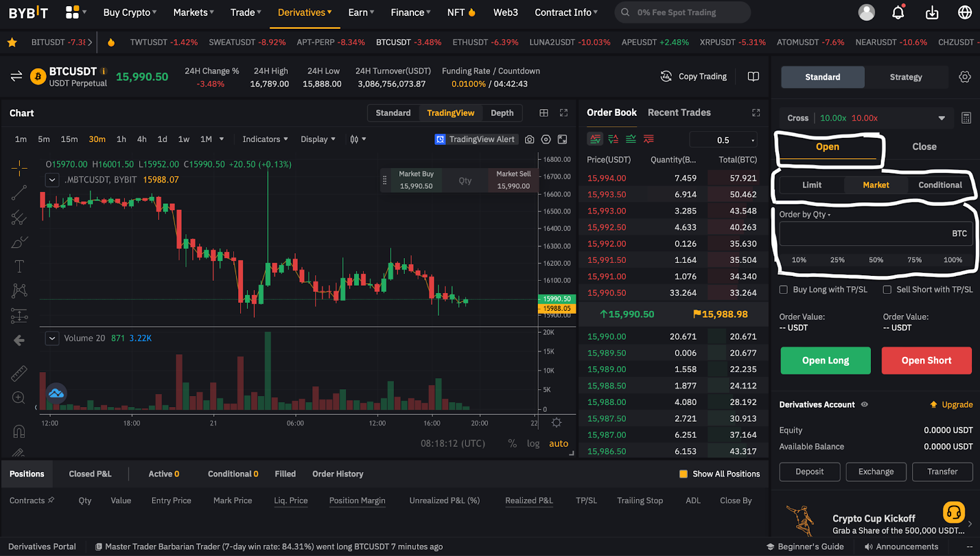Expand the chart to fullscreen
This screenshot has height=556, width=980.
pos(564,113)
